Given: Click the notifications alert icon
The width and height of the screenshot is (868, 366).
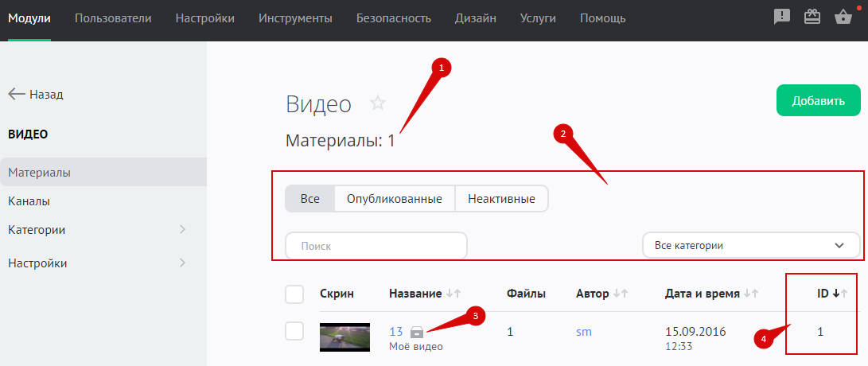Looking at the screenshot, I should click(x=782, y=18).
